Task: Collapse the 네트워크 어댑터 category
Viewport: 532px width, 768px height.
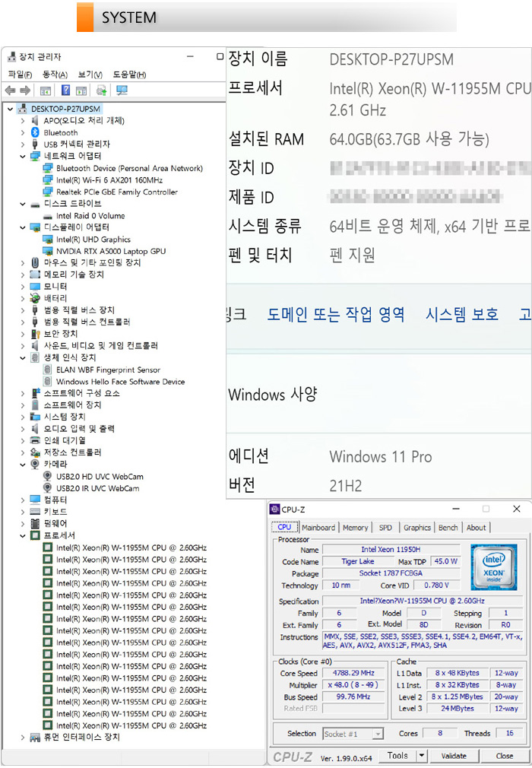Action: (x=23, y=156)
